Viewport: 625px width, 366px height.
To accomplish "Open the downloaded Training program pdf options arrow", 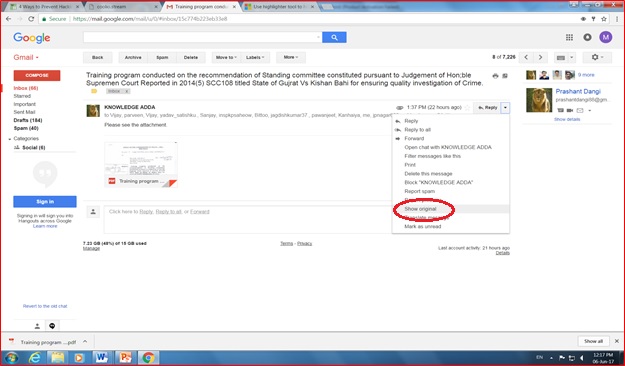I will [x=85, y=342].
